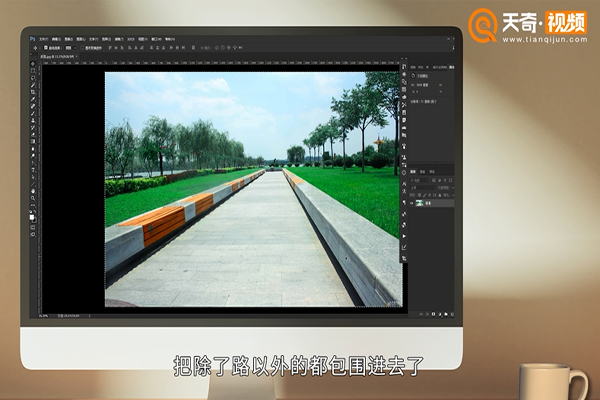Select the Eraser tool

[x=33, y=134]
